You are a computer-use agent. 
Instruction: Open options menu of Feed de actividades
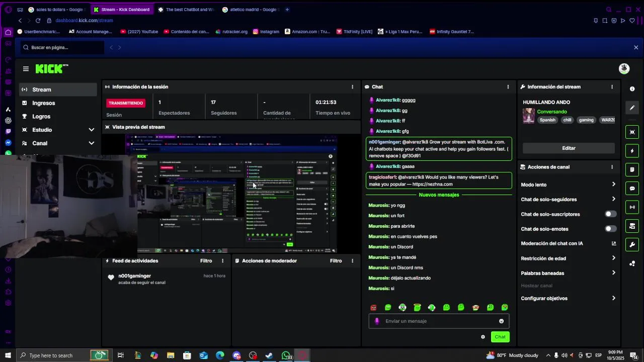[222, 261]
